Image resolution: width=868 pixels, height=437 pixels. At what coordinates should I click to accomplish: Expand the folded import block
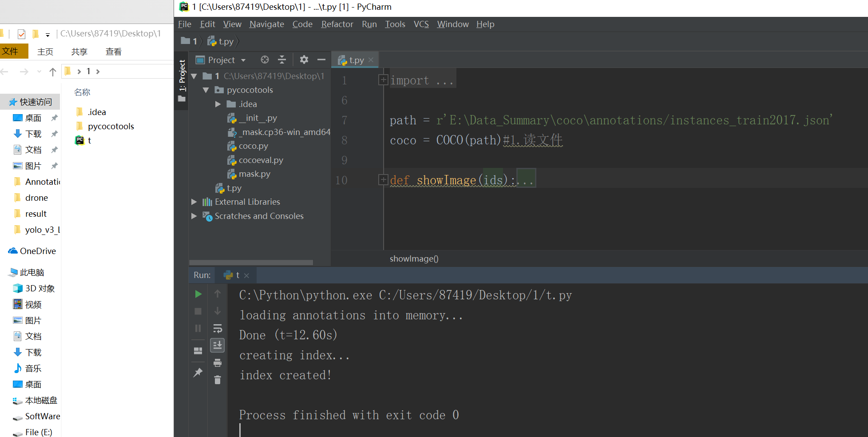[383, 80]
